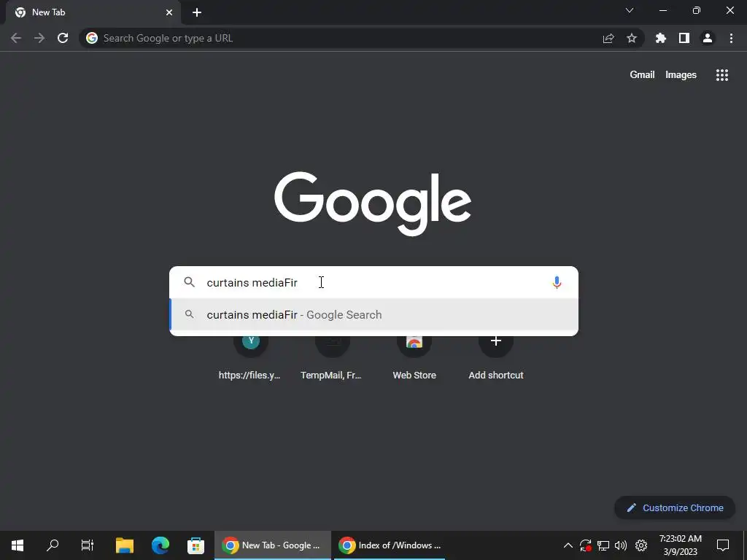Screen dimensions: 747x560
Task: Open Microsoft Store from taskbar
Action: pos(196,545)
